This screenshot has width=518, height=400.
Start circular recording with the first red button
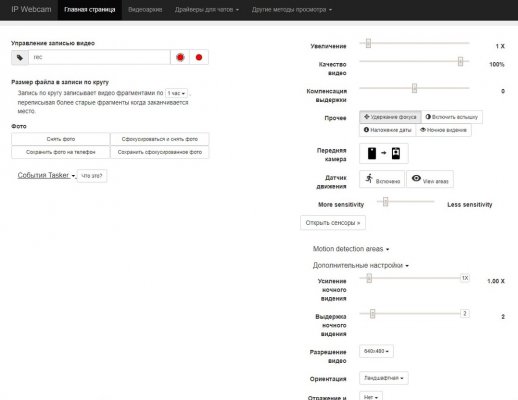click(x=180, y=57)
